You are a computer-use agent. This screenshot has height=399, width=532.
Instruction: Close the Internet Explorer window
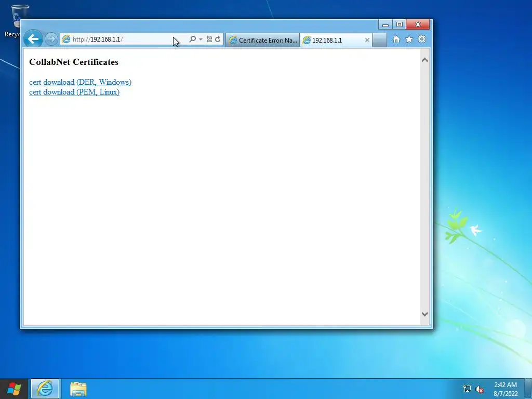point(418,24)
